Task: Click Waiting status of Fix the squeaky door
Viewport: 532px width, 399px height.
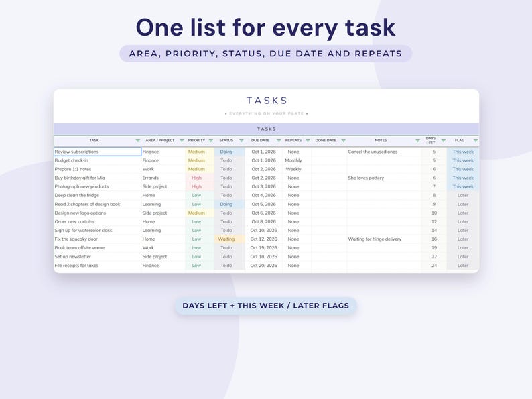Action: [x=229, y=239]
